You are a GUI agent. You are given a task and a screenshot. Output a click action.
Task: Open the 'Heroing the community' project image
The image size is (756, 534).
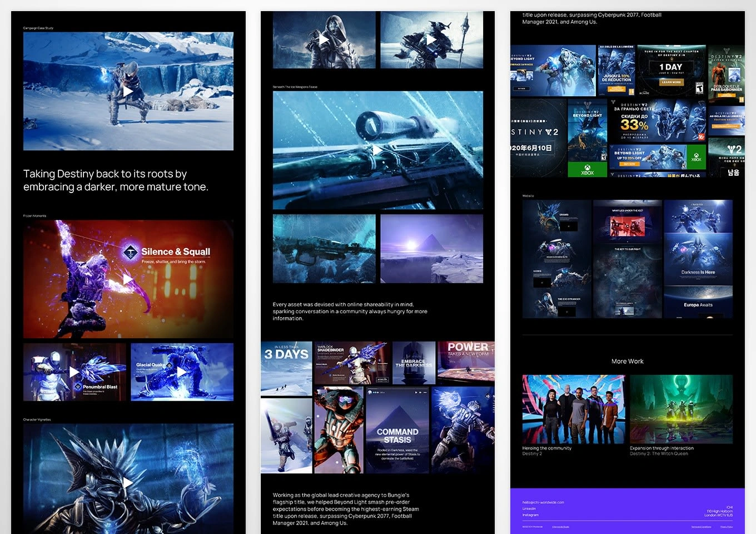pyautogui.click(x=574, y=409)
